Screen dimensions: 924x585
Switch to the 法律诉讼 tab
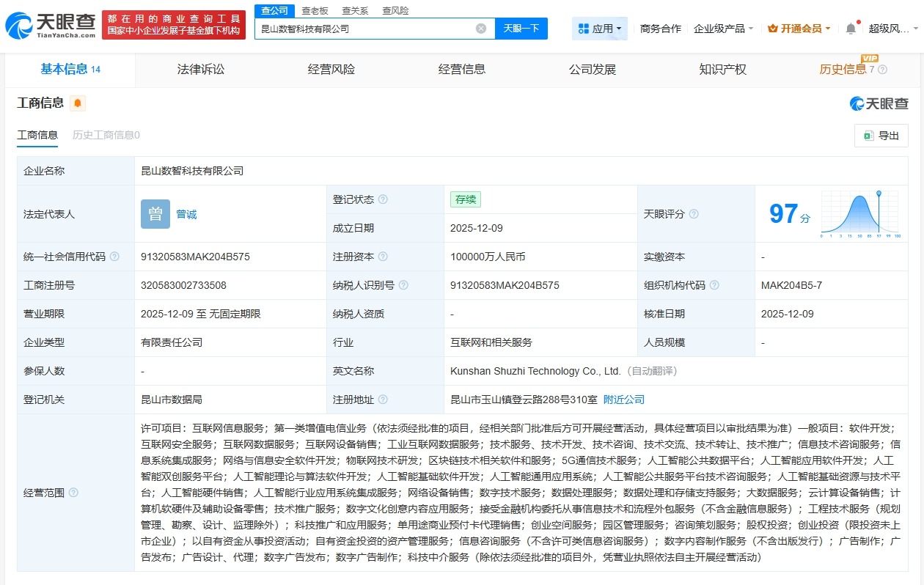[x=199, y=69]
